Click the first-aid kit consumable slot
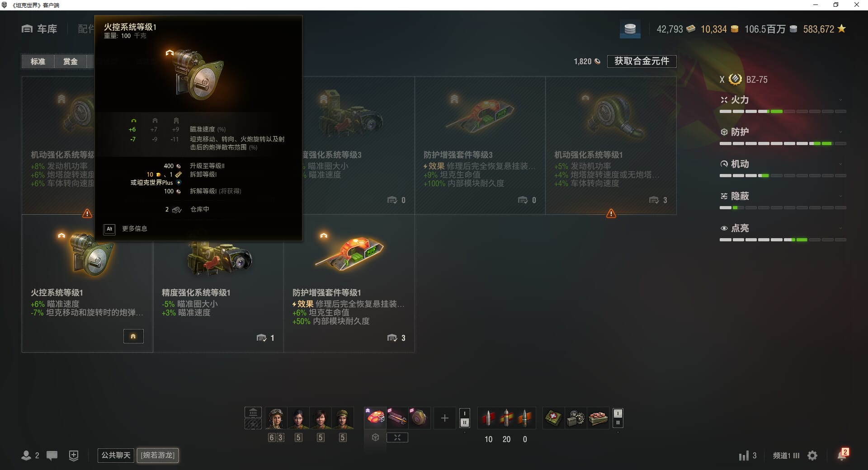Image resolution: width=868 pixels, height=470 pixels. (553, 418)
